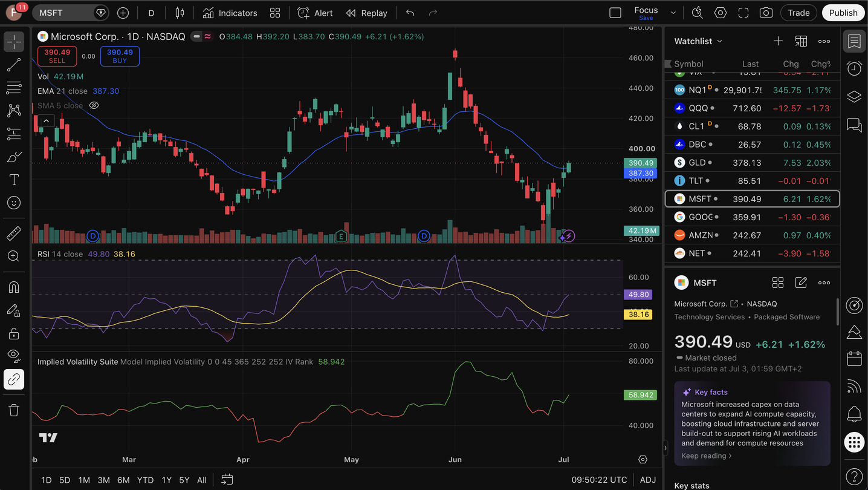This screenshot has height=490, width=868.
Task: Undo the last chart action
Action: pos(410,13)
